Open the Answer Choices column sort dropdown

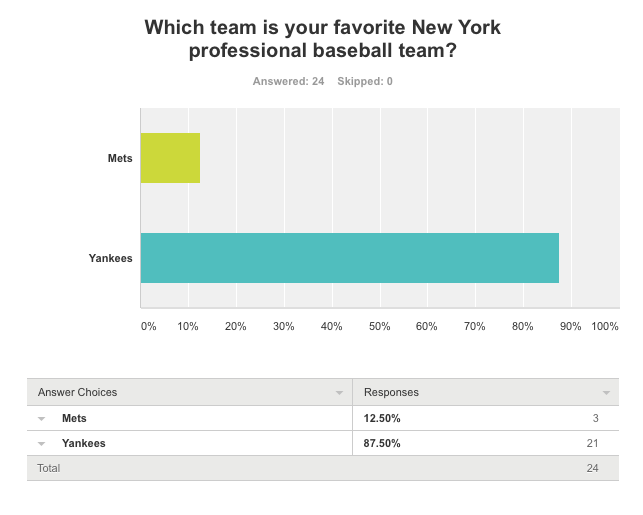pyautogui.click(x=339, y=393)
